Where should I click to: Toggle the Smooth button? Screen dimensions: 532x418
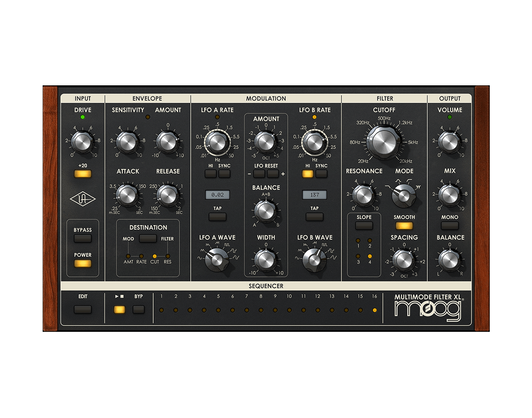pyautogui.click(x=404, y=226)
